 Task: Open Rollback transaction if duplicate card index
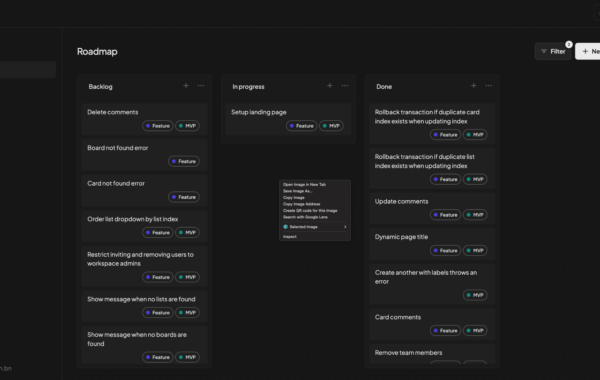(432, 124)
